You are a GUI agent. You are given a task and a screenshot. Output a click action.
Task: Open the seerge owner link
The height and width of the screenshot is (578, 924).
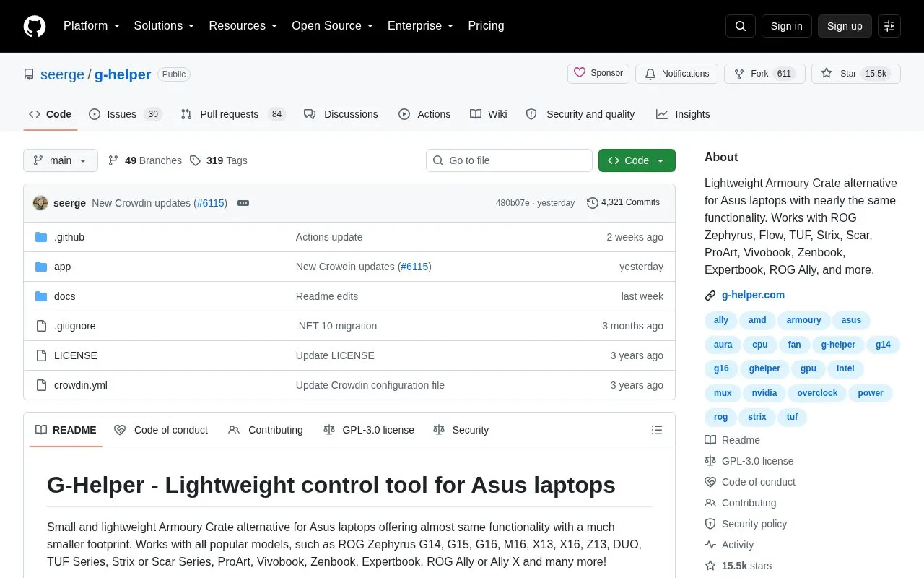(63, 74)
